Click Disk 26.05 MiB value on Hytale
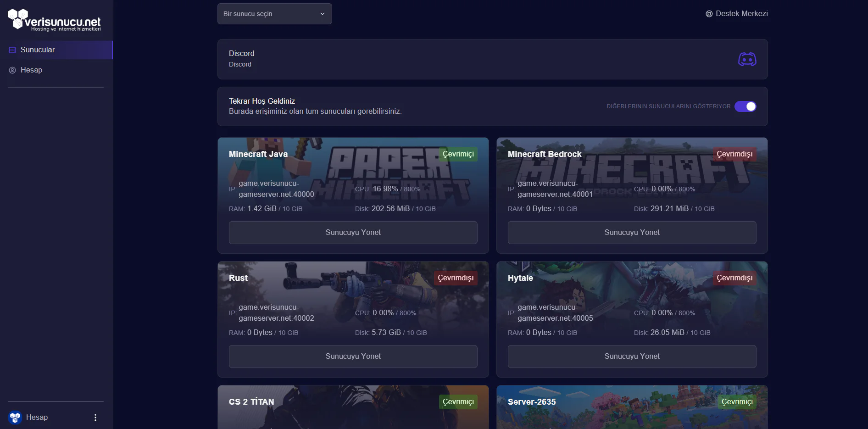Image resolution: width=868 pixels, height=429 pixels. tap(668, 333)
